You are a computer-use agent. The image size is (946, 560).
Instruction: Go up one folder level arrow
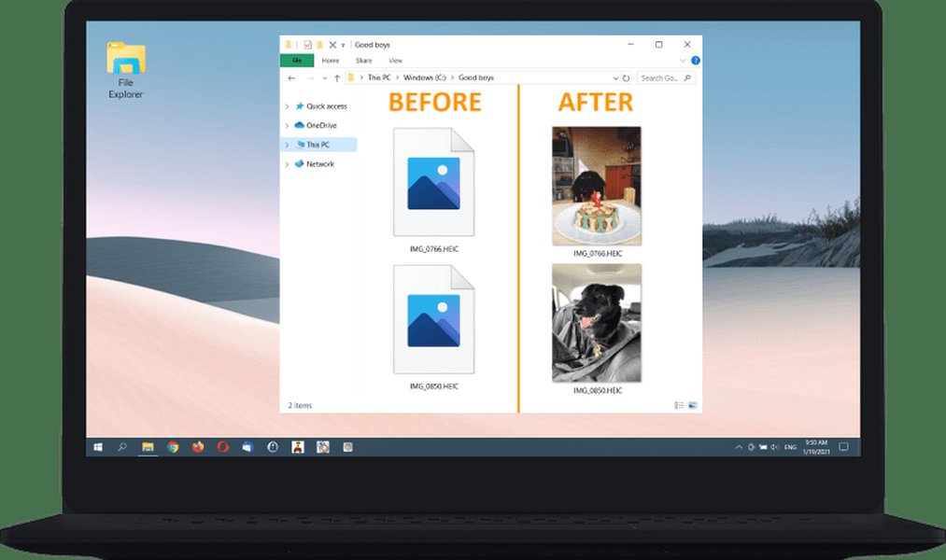click(x=337, y=77)
